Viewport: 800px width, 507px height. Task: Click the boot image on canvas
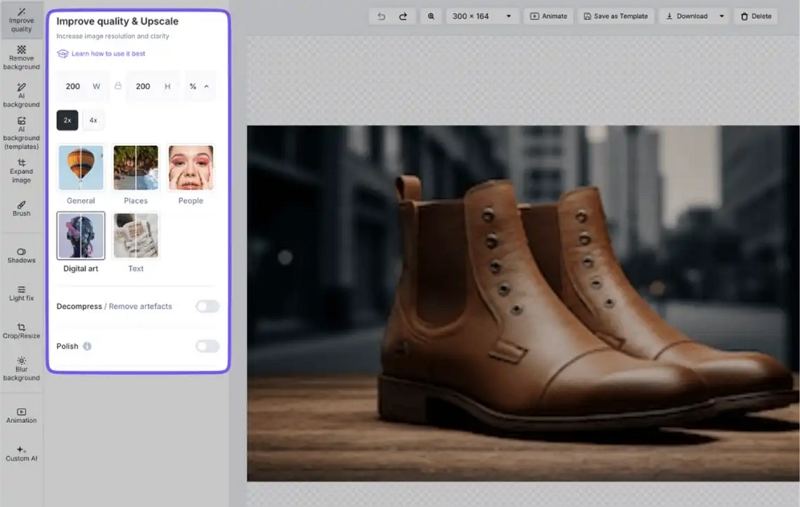523,303
